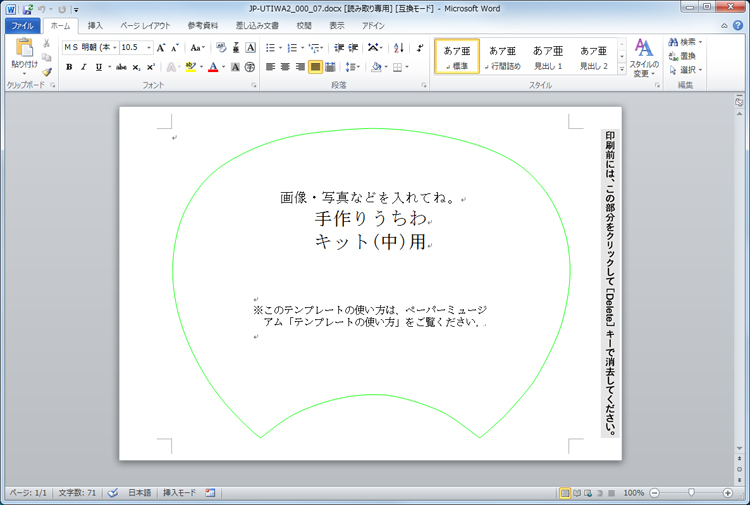Switch to the 参考資料 tab

(203, 25)
